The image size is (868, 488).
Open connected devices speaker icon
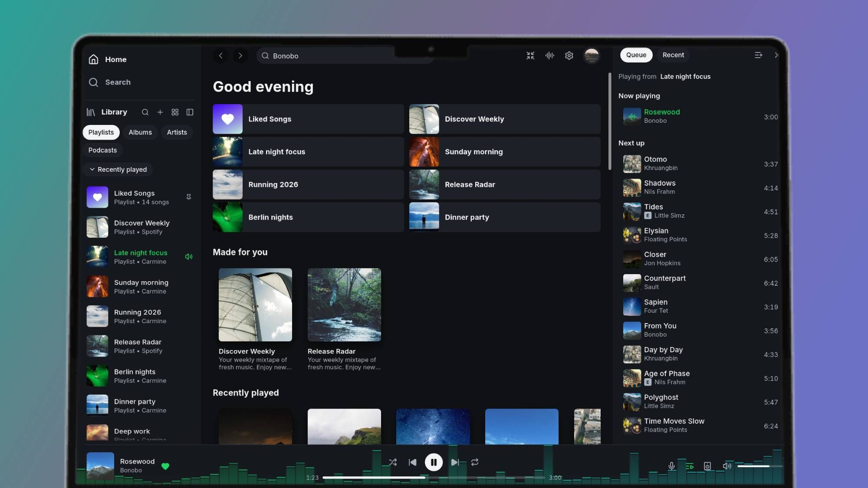707,466
